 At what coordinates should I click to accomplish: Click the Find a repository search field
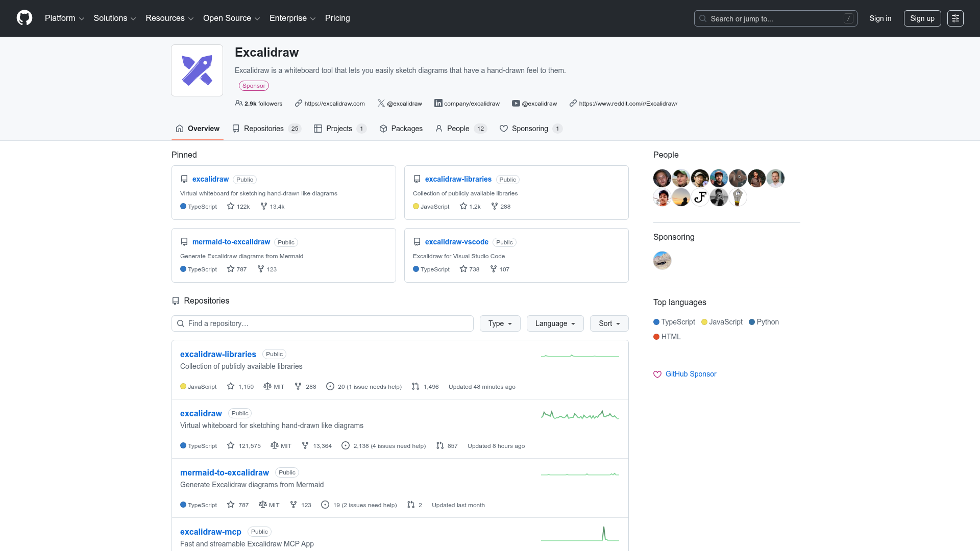[x=323, y=323]
